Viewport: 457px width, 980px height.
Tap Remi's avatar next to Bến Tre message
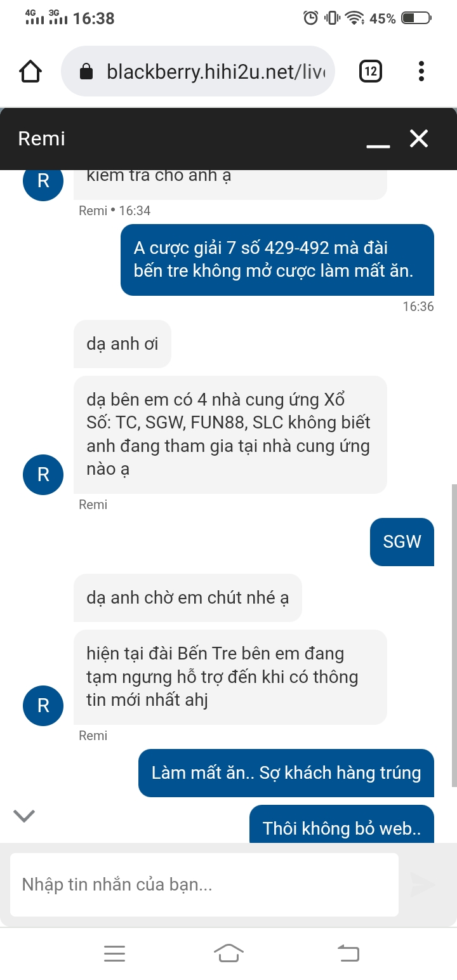click(43, 705)
